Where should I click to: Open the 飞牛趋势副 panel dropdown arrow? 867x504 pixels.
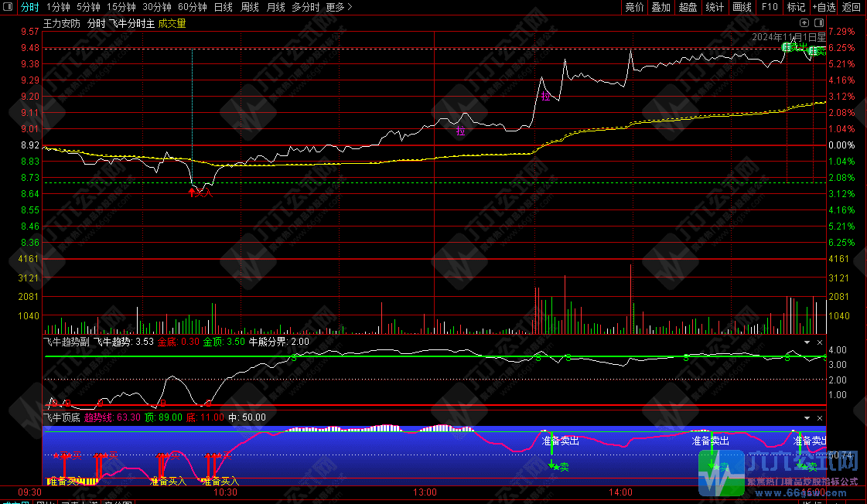(x=807, y=342)
